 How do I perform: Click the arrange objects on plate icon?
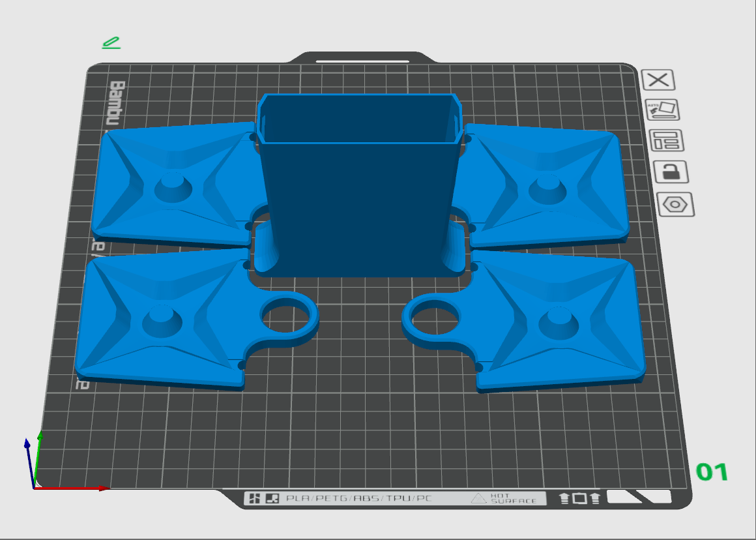click(667, 140)
